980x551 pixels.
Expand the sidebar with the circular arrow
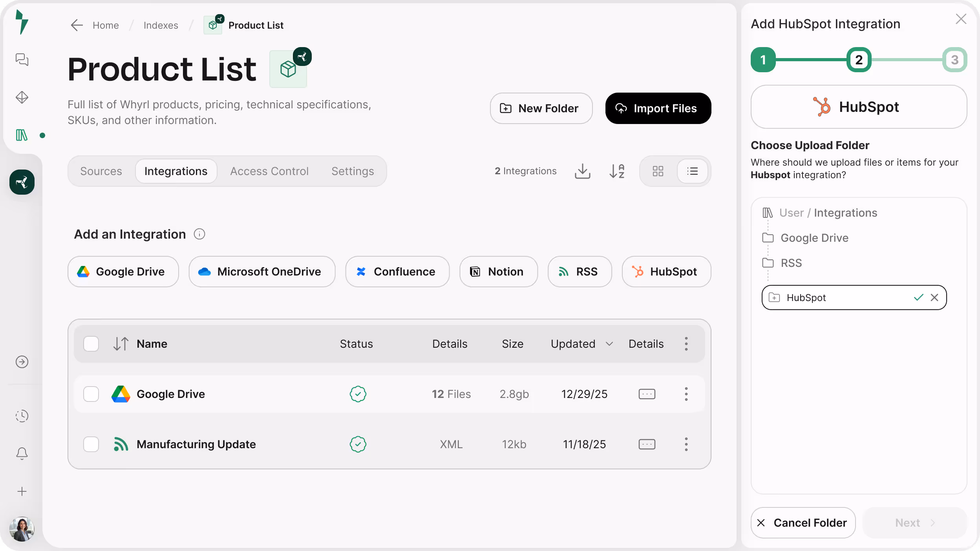point(22,362)
